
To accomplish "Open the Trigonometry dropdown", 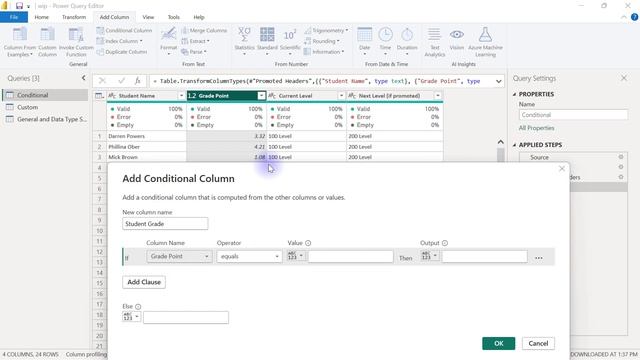I will (x=326, y=31).
